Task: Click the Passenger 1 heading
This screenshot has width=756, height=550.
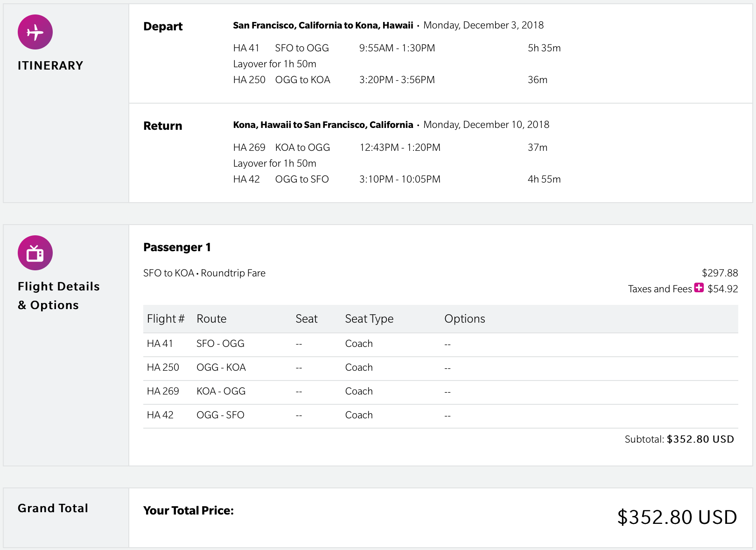Action: (177, 247)
